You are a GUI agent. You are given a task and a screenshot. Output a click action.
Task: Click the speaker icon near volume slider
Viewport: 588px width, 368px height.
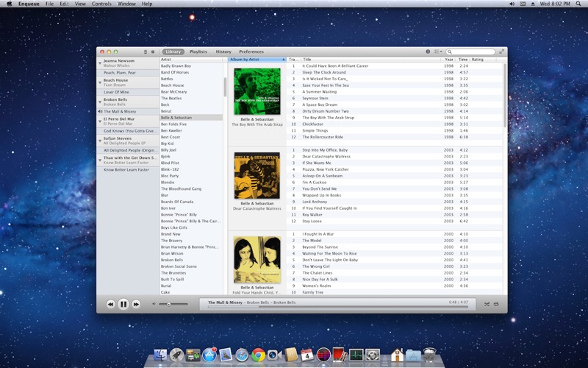tap(154, 304)
